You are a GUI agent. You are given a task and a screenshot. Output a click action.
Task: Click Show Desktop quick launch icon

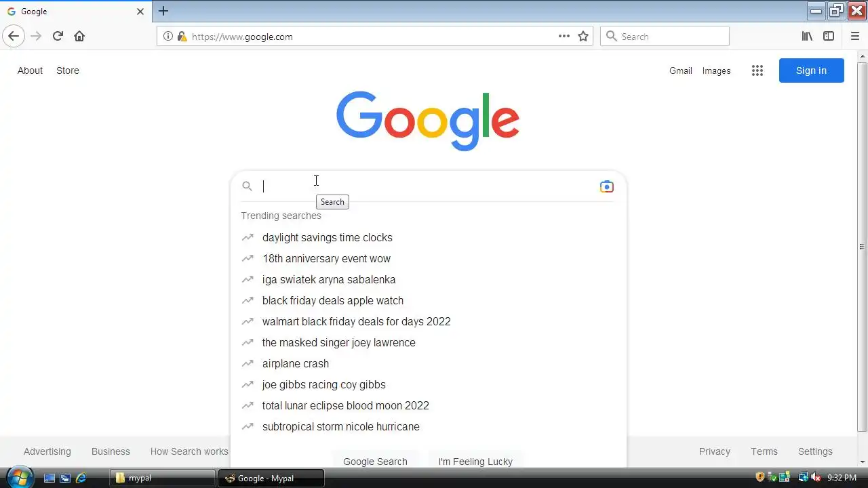[x=50, y=478]
